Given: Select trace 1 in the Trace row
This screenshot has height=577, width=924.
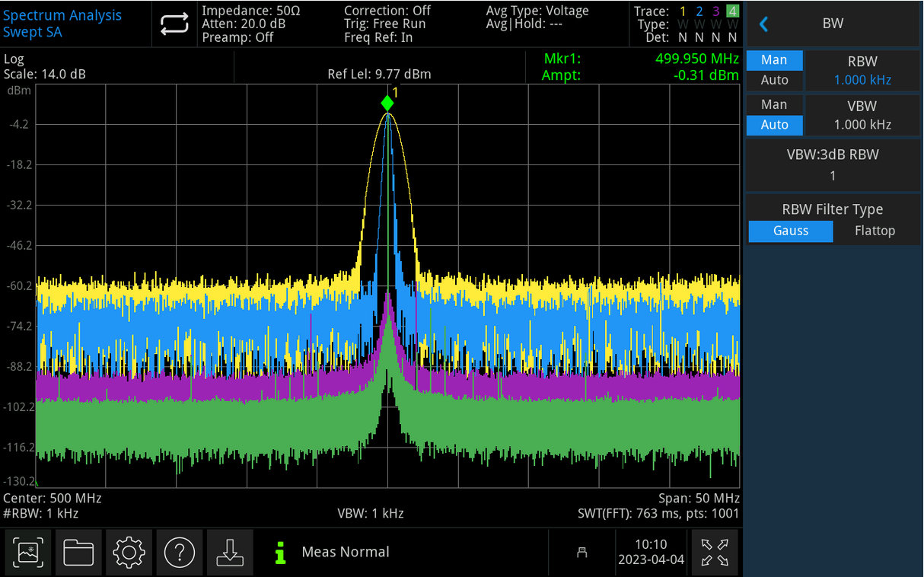Looking at the screenshot, I should 681,11.
